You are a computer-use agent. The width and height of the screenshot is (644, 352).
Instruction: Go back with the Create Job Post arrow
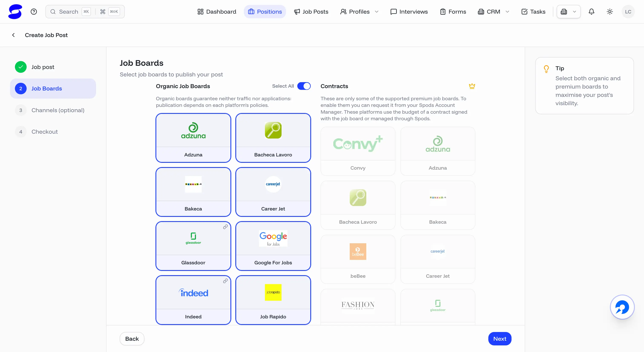[x=13, y=35]
